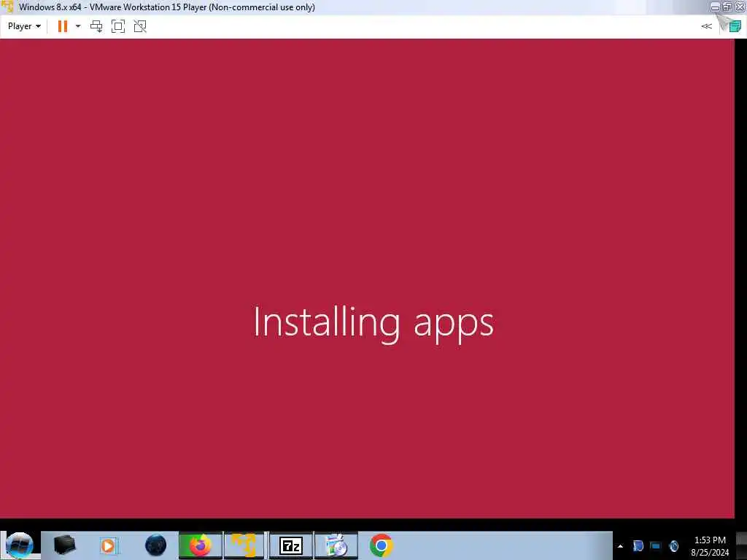The height and width of the screenshot is (560, 747).
Task: Enter VMware full screen mode
Action: click(x=118, y=26)
